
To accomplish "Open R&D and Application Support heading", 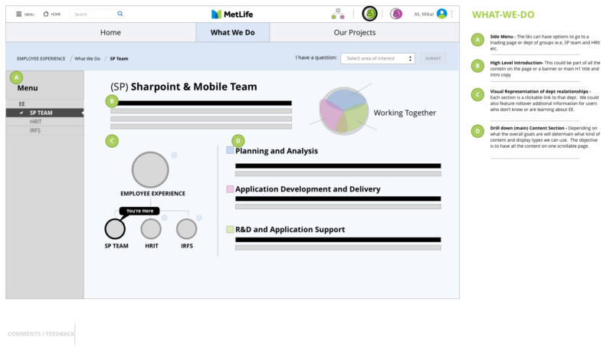I will [290, 229].
